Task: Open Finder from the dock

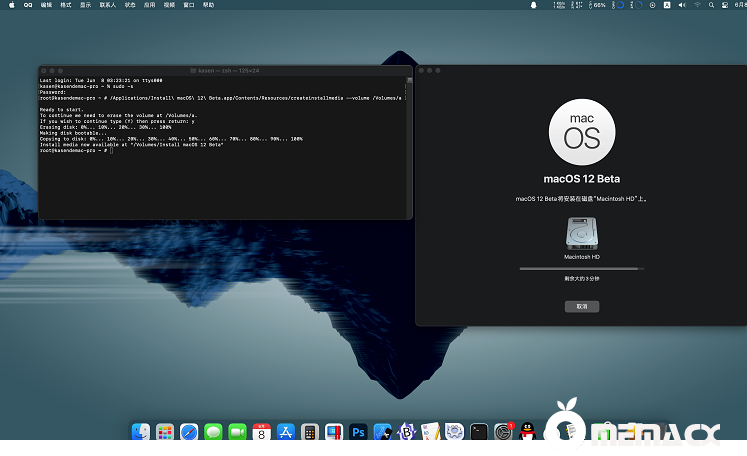Action: point(141,432)
